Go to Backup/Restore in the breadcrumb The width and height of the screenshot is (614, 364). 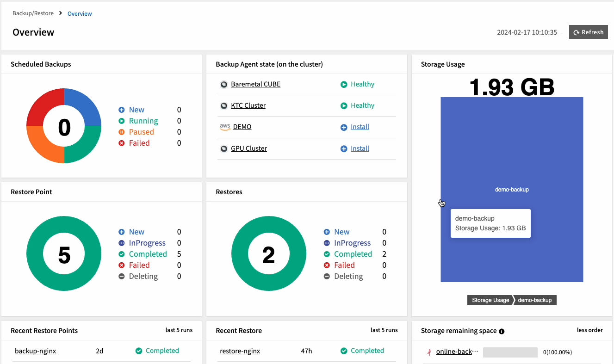(33, 13)
